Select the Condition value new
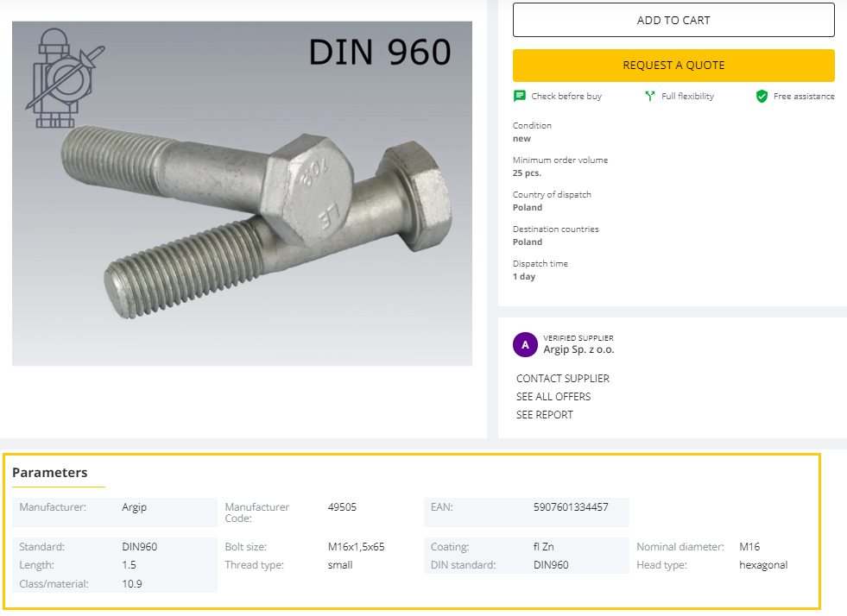The image size is (847, 616). tap(521, 138)
